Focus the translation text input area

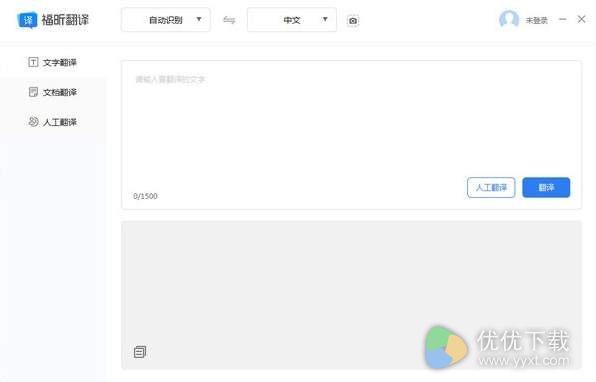click(x=352, y=122)
